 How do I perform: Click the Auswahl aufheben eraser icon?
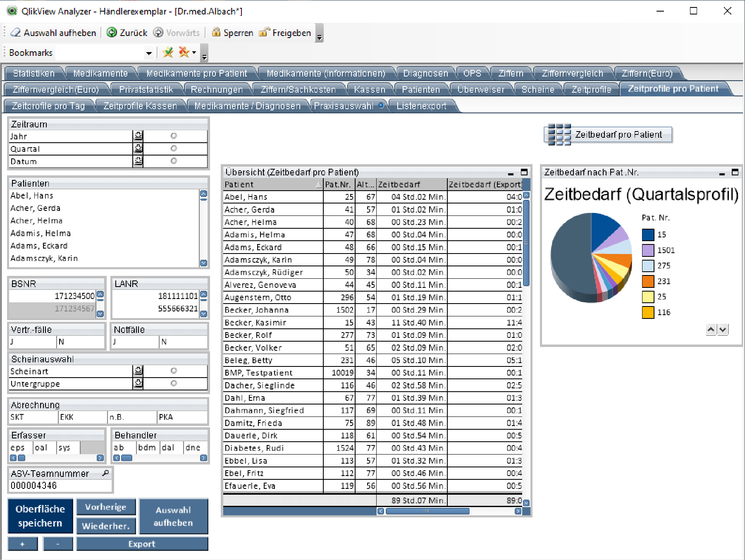click(x=15, y=33)
